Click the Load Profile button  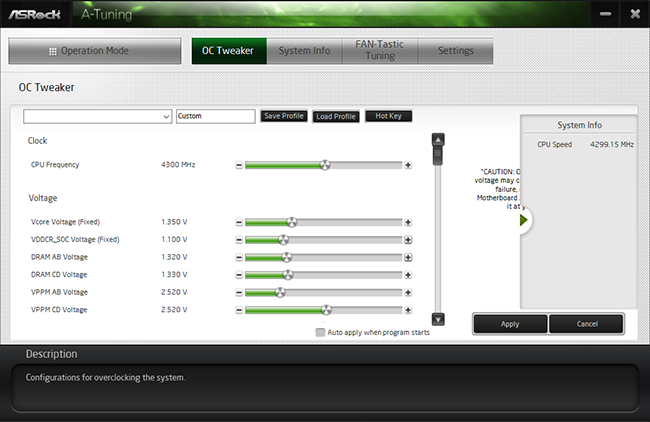coord(336,116)
